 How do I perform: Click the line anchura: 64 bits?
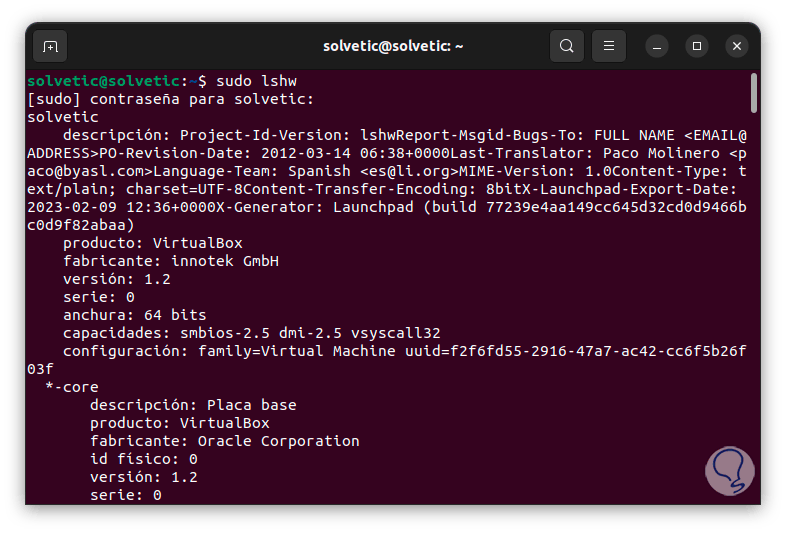(x=134, y=315)
